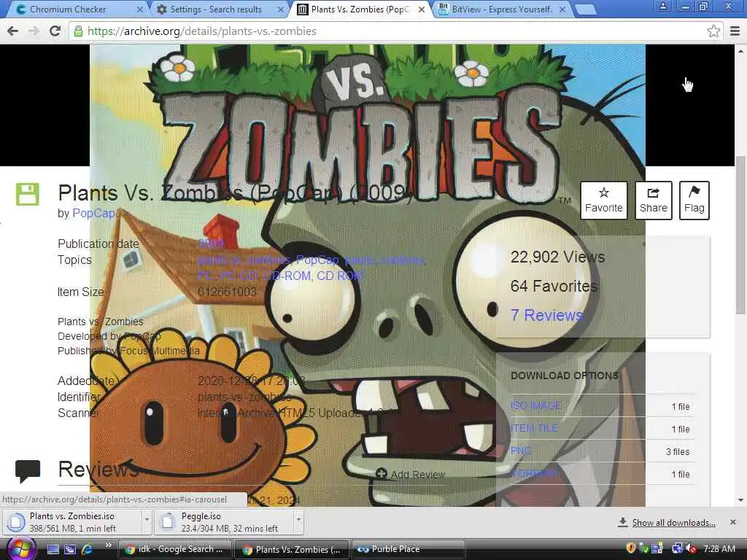Select the Plants Vs. Zombies (PopCap) tab

(360, 9)
